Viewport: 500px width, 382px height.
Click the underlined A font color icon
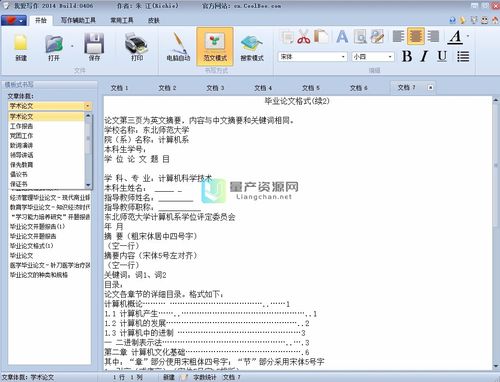455,37
